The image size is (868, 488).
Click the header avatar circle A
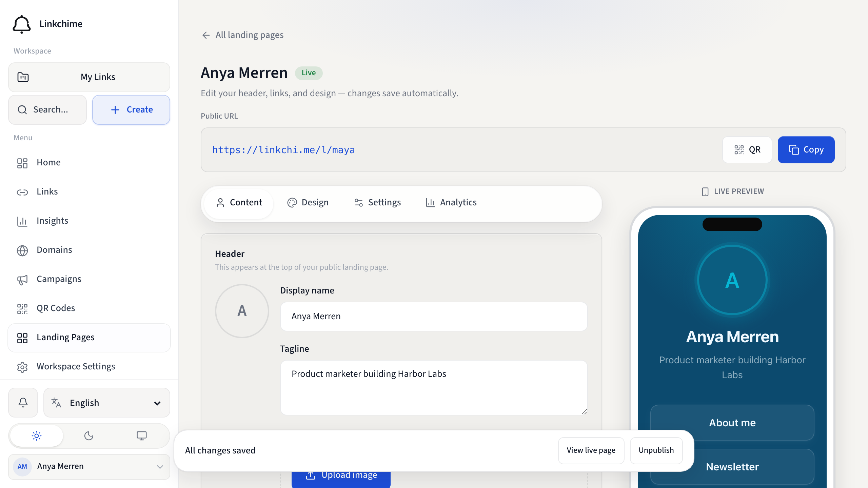[x=242, y=311]
